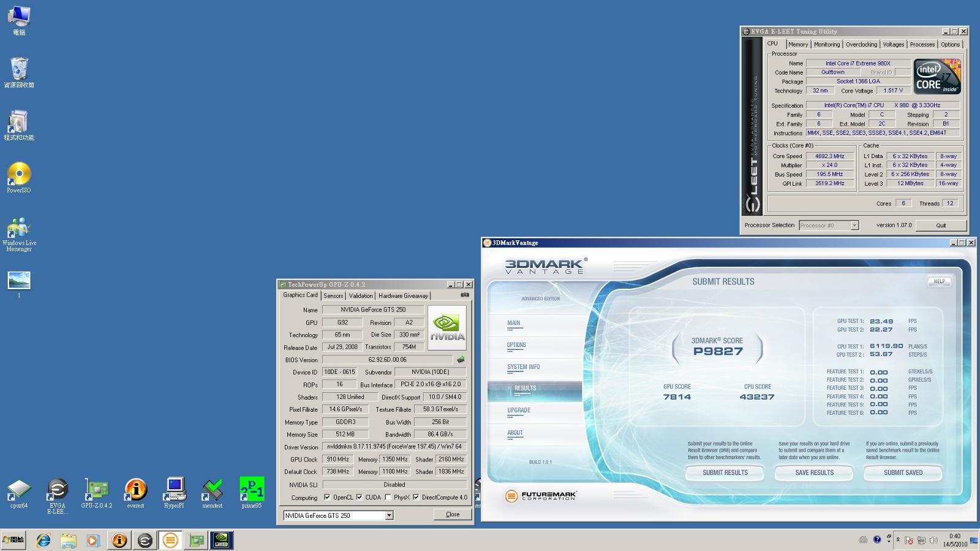Toggle the DirectCompute 4.0 checkbox
The width and height of the screenshot is (980, 551).
pyautogui.click(x=417, y=497)
